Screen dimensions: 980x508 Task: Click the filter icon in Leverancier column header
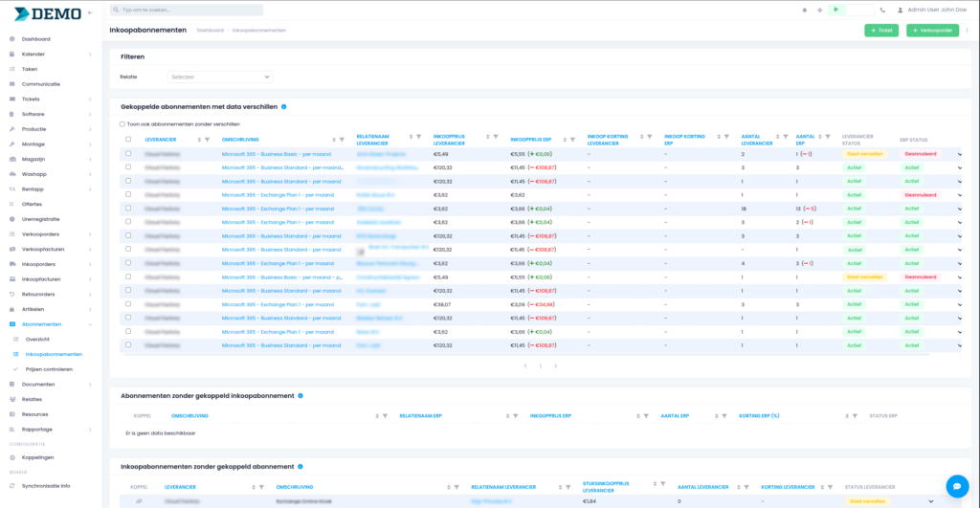212,140
